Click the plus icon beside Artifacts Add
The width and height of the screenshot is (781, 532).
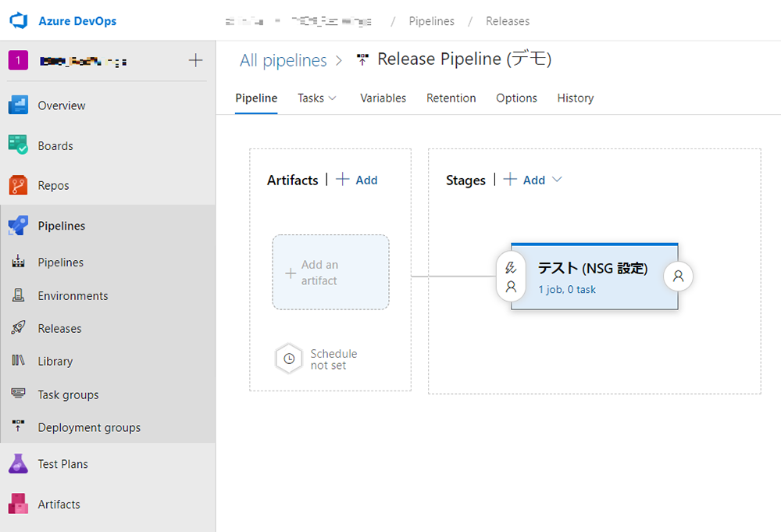343,180
